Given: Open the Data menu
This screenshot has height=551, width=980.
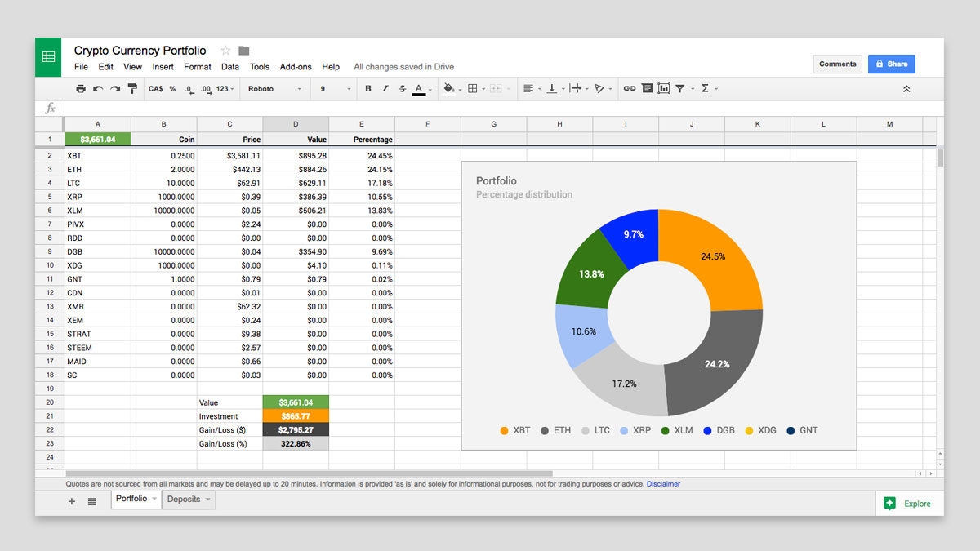Looking at the screenshot, I should point(229,67).
